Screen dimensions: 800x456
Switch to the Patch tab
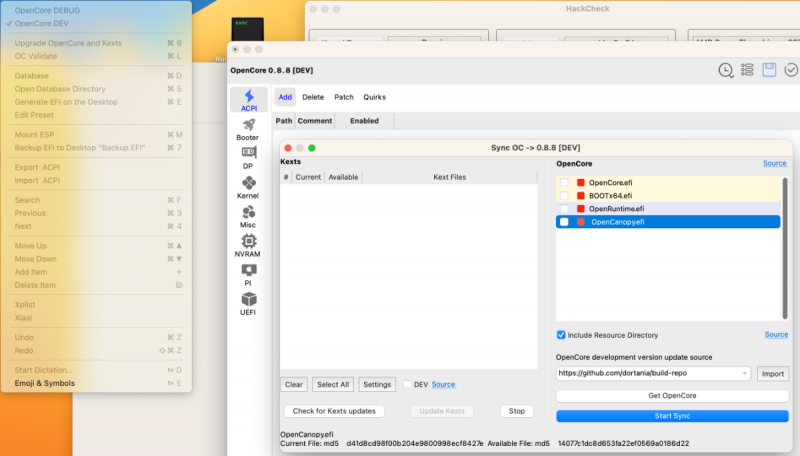pyautogui.click(x=344, y=97)
